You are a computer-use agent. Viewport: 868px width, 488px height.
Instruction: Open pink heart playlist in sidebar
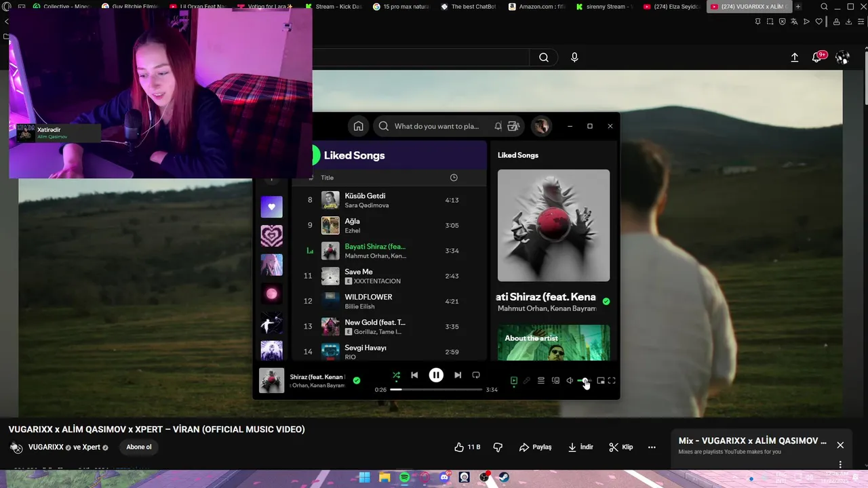click(x=271, y=236)
